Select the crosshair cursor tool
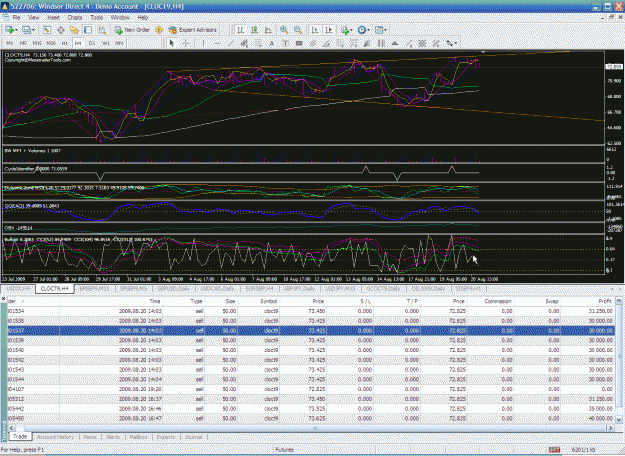 point(185,43)
